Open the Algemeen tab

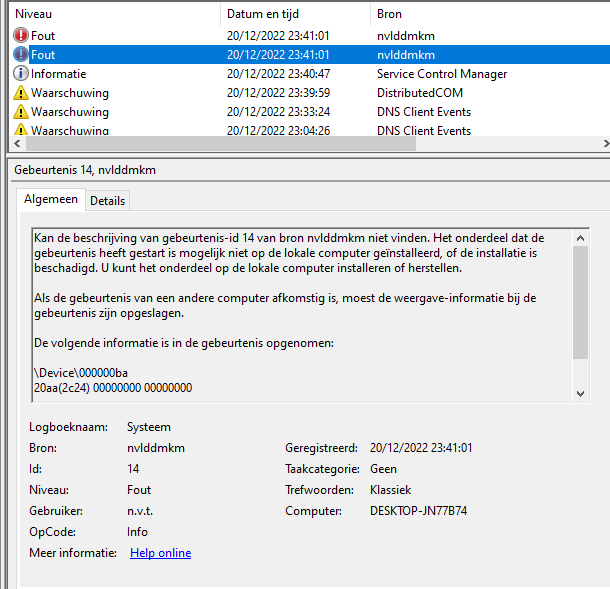point(50,199)
